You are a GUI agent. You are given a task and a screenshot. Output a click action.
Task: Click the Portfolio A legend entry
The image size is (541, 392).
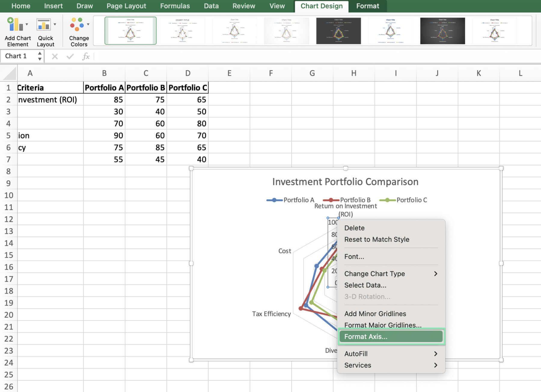(290, 200)
